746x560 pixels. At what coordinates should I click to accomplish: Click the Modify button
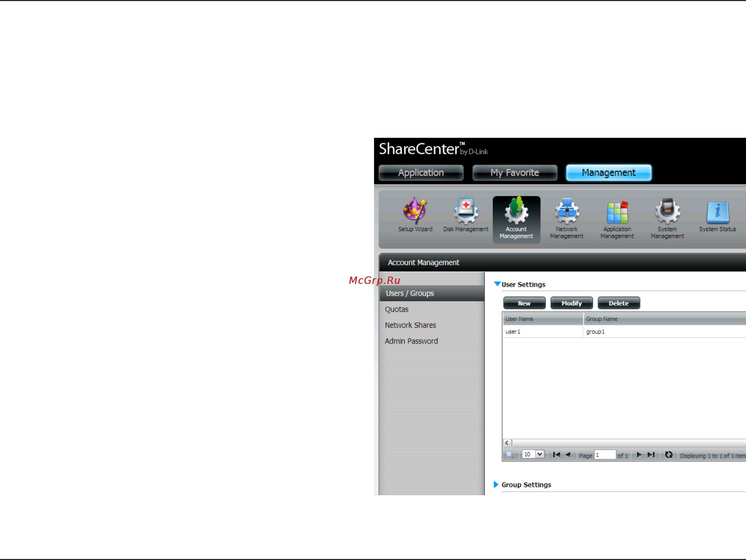pyautogui.click(x=571, y=303)
